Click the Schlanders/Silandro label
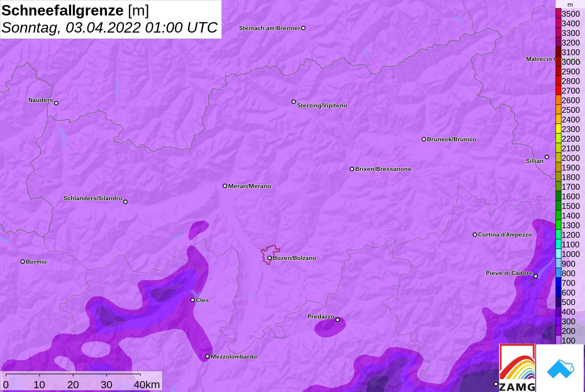 [x=93, y=198]
